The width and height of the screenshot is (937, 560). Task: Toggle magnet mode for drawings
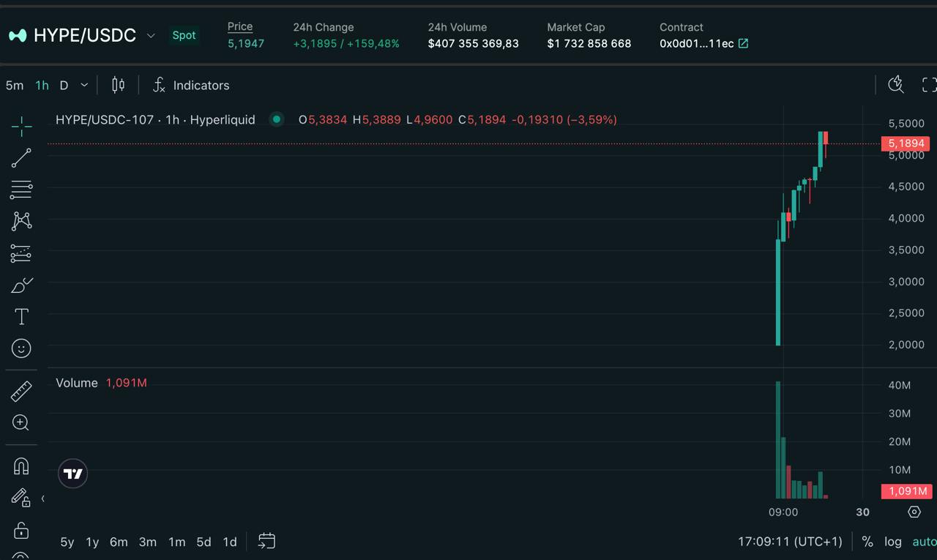tap(21, 466)
